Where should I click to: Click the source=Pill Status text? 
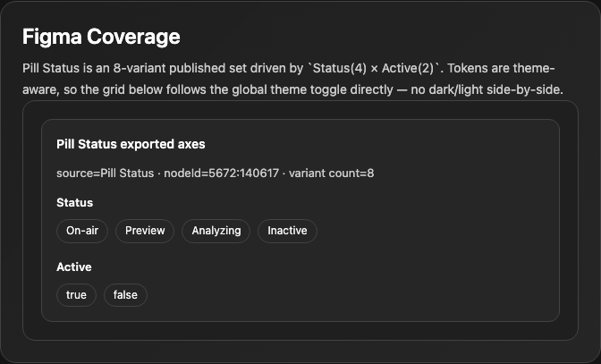click(105, 174)
